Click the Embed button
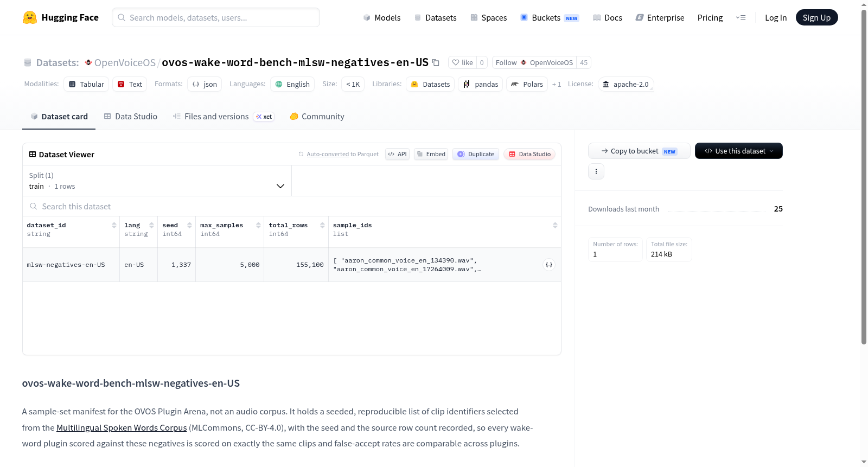 (x=431, y=154)
